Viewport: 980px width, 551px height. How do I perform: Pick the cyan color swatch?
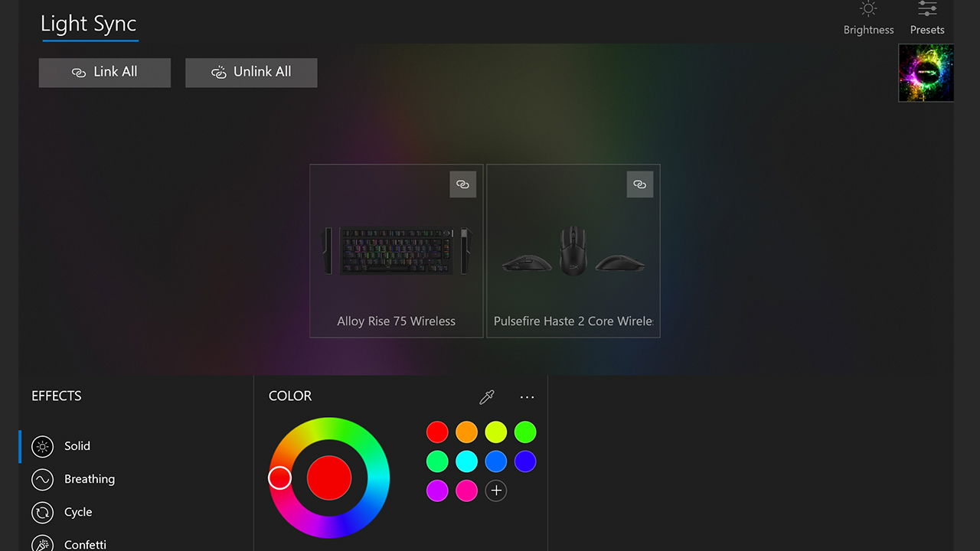[x=466, y=461]
